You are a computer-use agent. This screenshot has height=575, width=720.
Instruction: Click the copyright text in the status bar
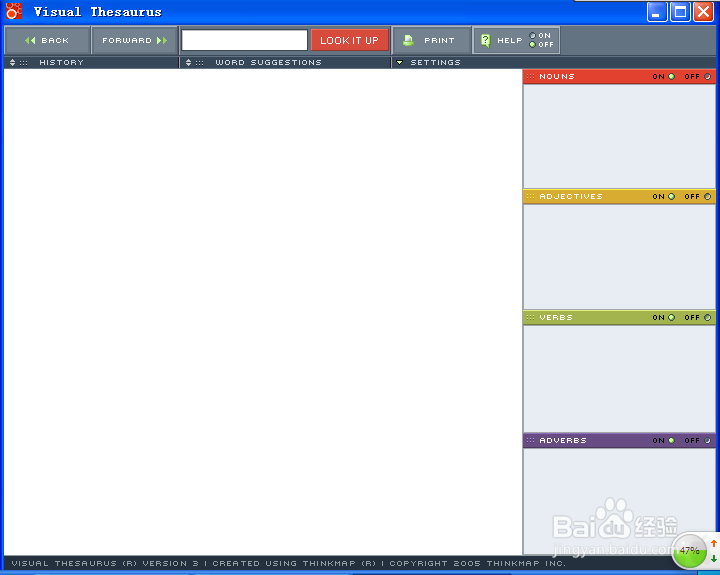478,563
